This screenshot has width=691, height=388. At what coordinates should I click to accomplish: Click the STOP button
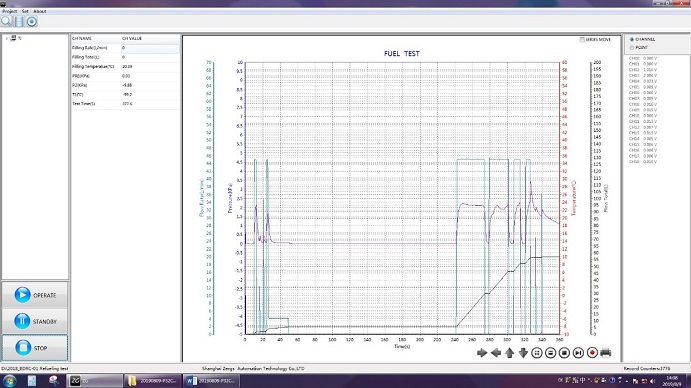[x=35, y=348]
